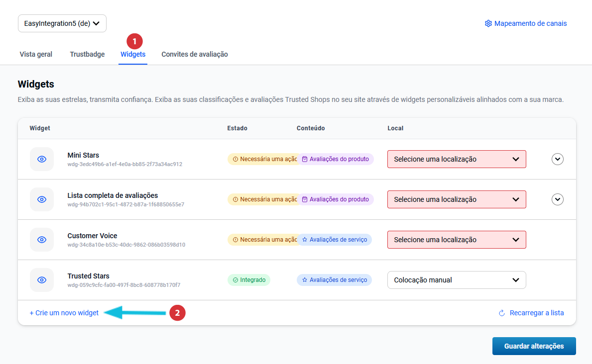The width and height of the screenshot is (592, 364).
Task: Click the reload icon next to Recarregar a lista
Action: (x=502, y=313)
